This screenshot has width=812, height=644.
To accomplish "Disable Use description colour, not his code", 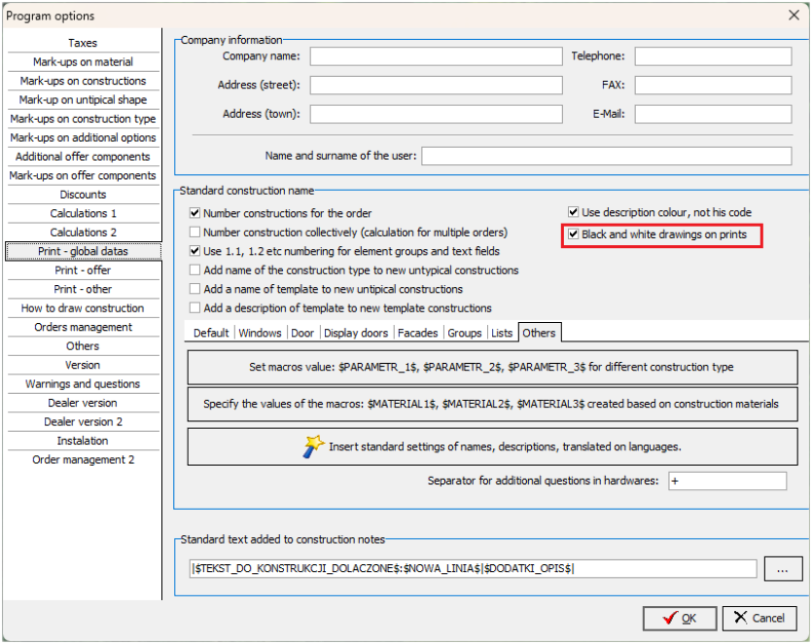I will point(575,212).
